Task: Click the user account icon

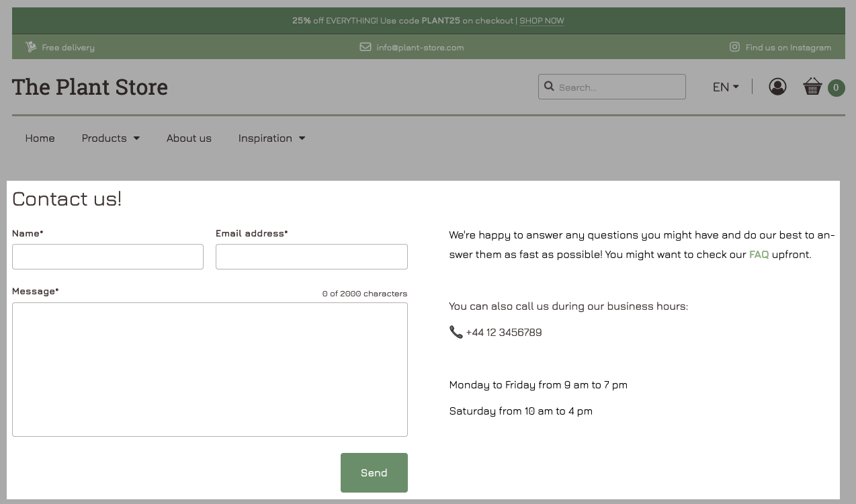Action: [777, 87]
